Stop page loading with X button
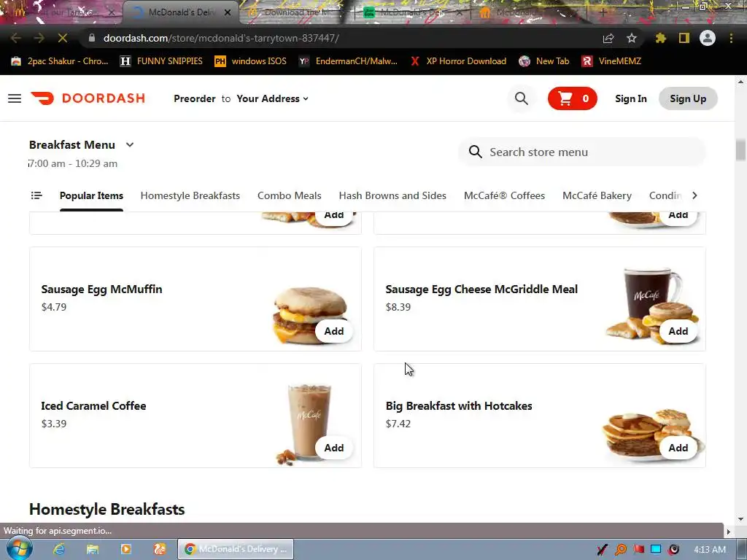This screenshot has width=747, height=560. click(x=63, y=38)
